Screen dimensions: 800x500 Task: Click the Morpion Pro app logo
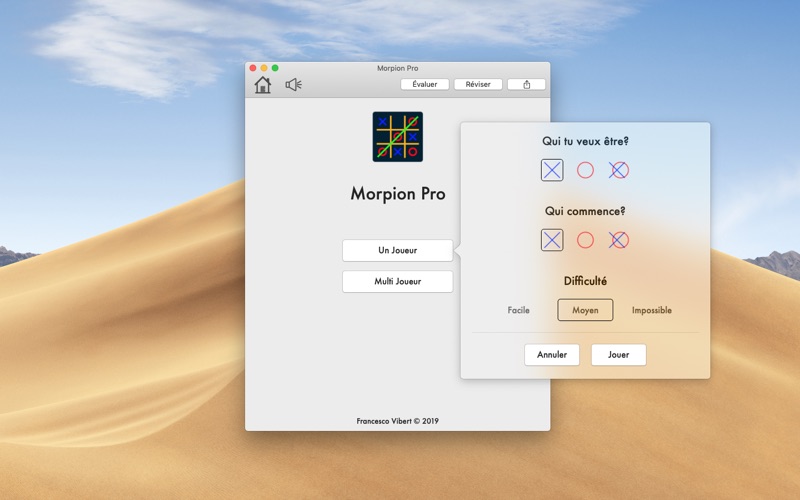pyautogui.click(x=397, y=137)
